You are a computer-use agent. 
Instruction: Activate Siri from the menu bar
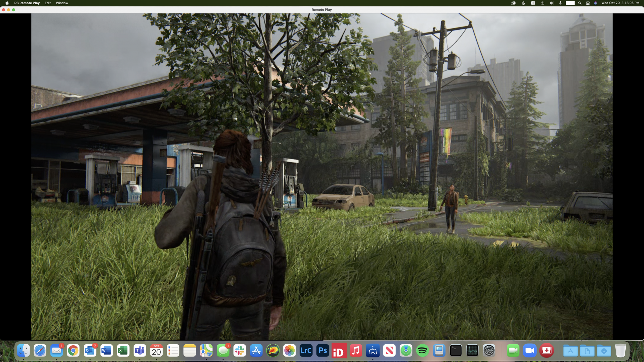[x=596, y=3]
